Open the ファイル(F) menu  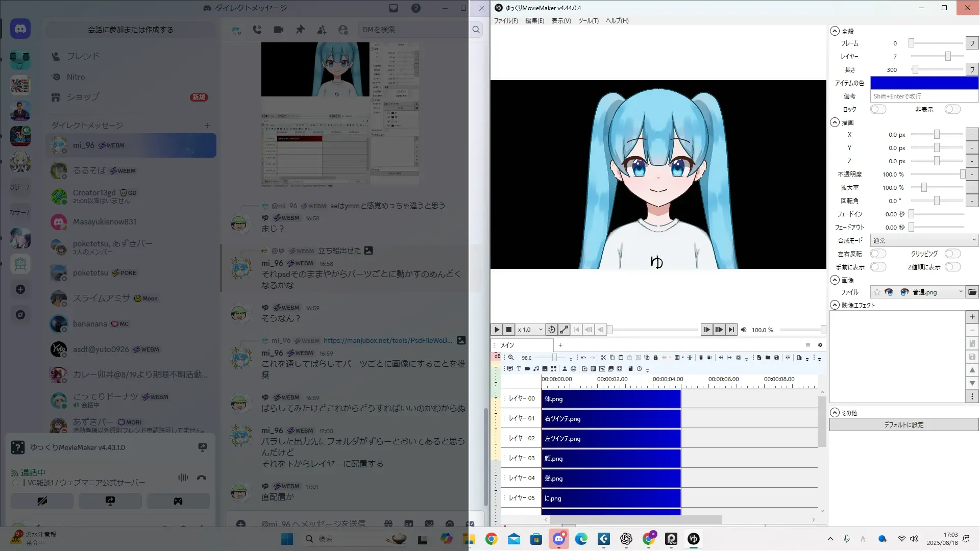pyautogui.click(x=505, y=21)
